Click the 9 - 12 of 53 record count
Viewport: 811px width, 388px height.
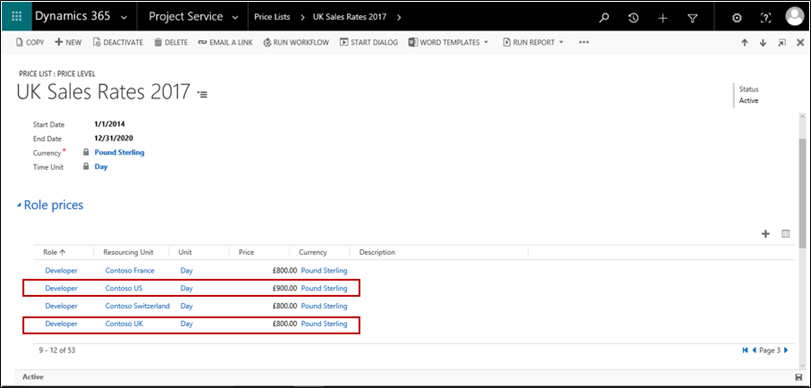pos(57,350)
